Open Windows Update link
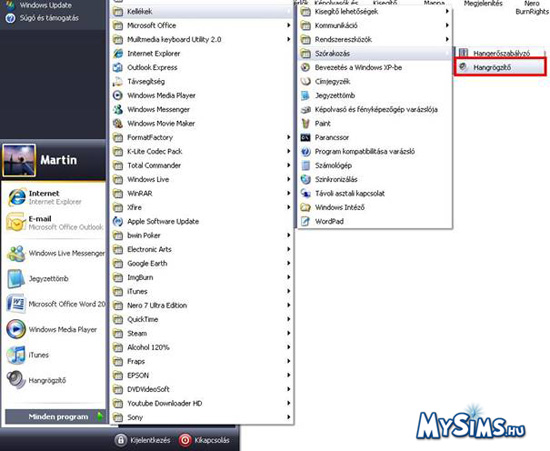This screenshot has width=550, height=451. click(x=39, y=5)
